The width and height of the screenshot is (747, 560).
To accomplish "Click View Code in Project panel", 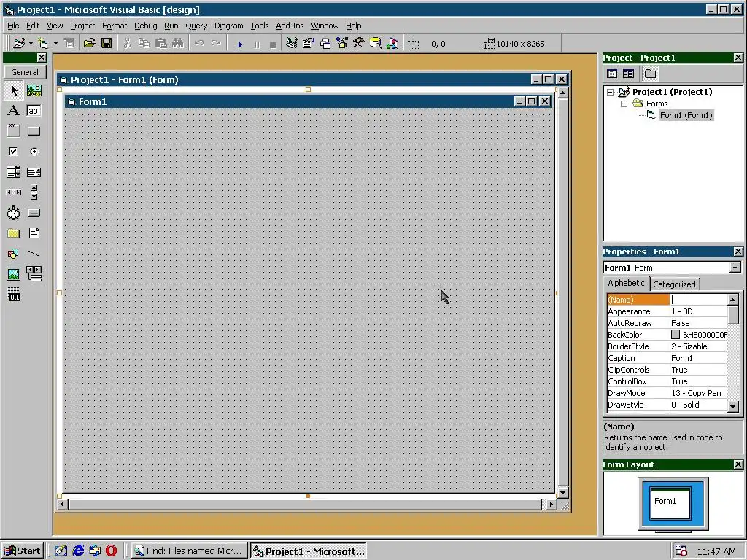I will 612,74.
